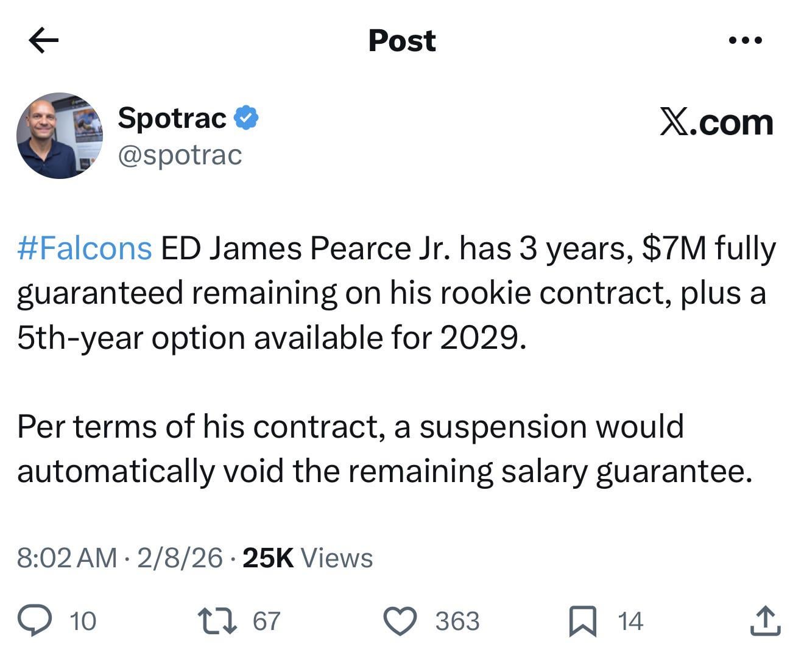Click the X.com watermark
Image resolution: width=804 pixels, height=672 pixels.
716,123
